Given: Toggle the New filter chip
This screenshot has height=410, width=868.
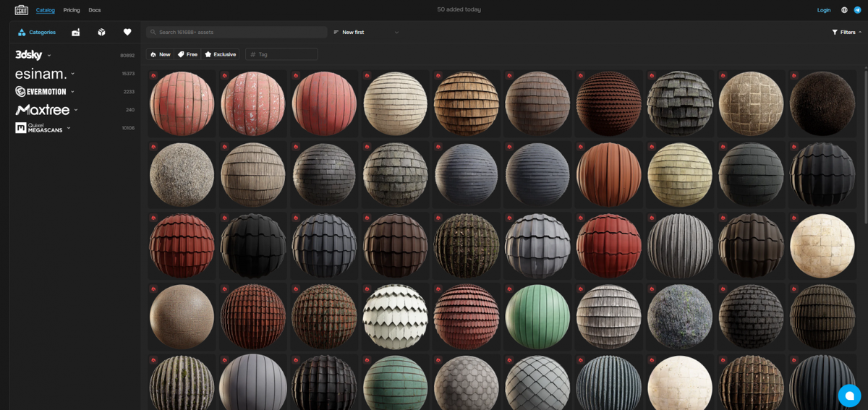Looking at the screenshot, I should [160, 54].
